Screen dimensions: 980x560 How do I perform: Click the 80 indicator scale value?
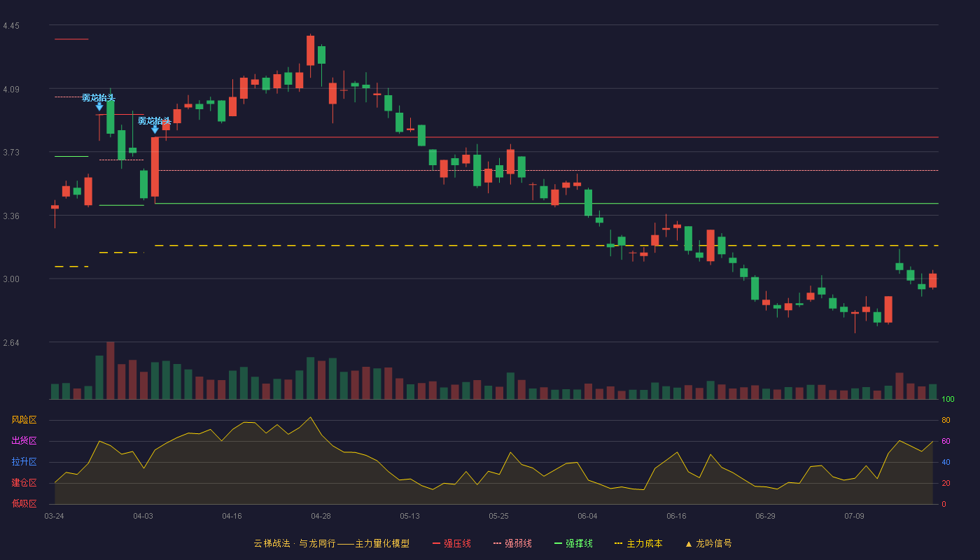coord(946,420)
